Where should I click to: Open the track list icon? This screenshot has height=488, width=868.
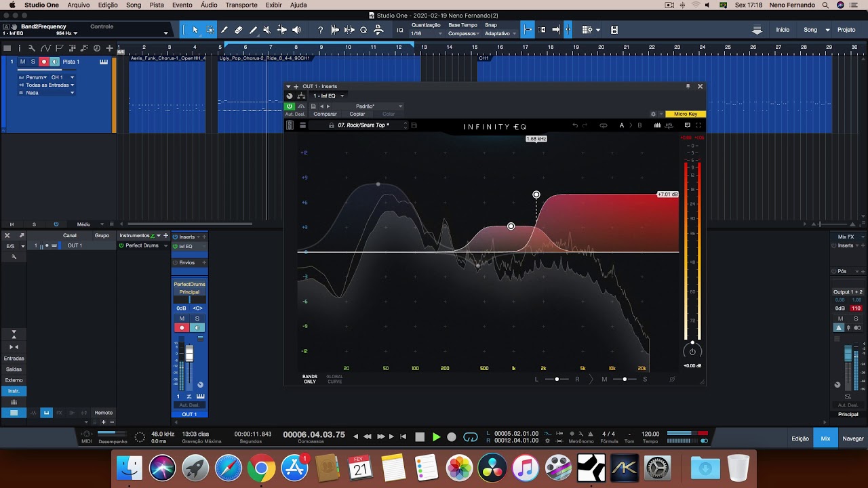click(x=7, y=48)
